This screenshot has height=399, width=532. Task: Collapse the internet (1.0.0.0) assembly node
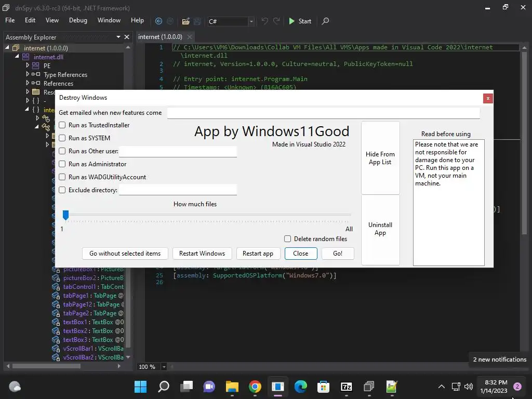pos(7,48)
